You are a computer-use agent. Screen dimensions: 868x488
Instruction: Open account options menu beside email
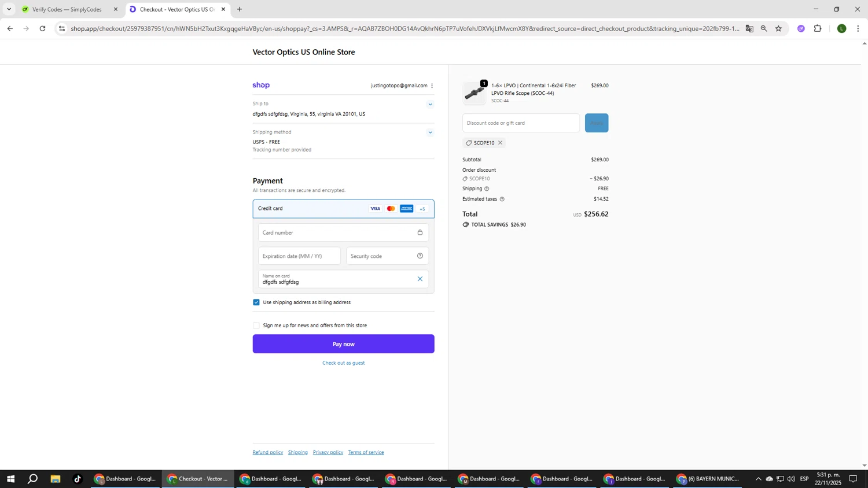tap(432, 86)
